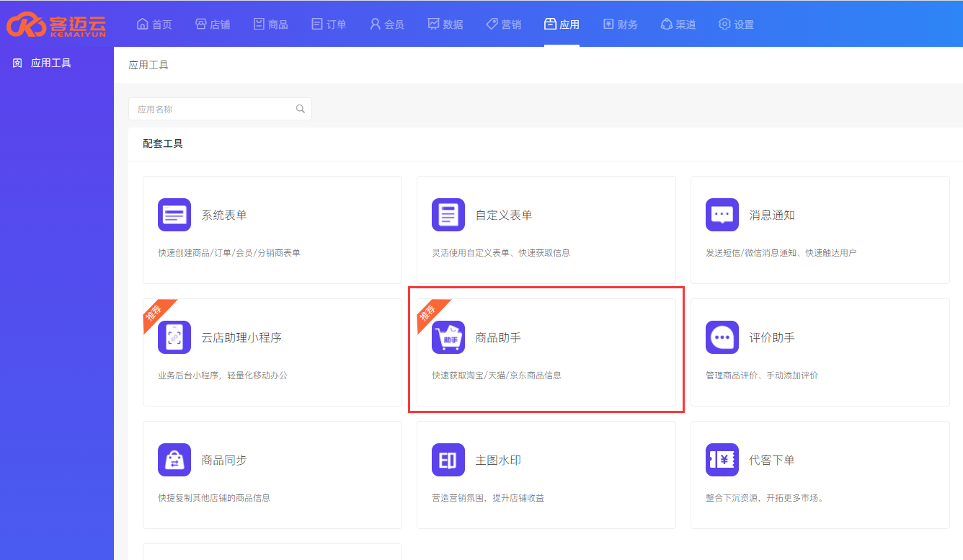The height and width of the screenshot is (560, 963).
Task: Focus the 应用名称 search field
Action: pyautogui.click(x=213, y=110)
